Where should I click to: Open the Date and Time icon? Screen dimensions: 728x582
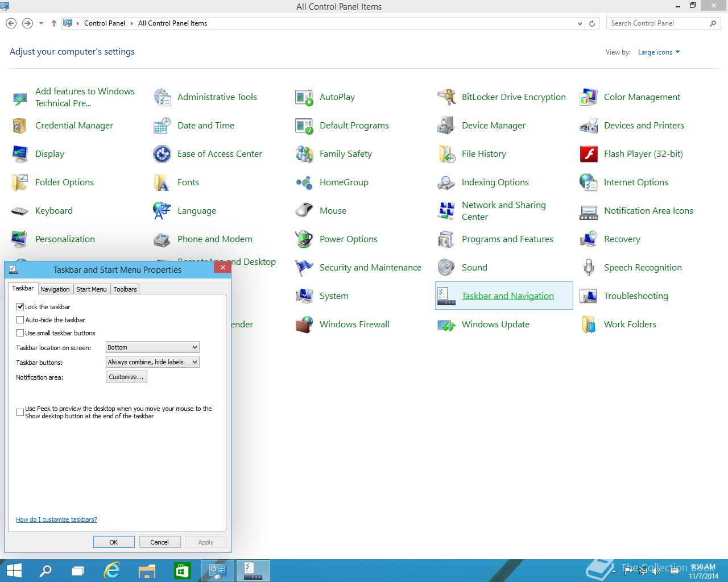pos(162,126)
